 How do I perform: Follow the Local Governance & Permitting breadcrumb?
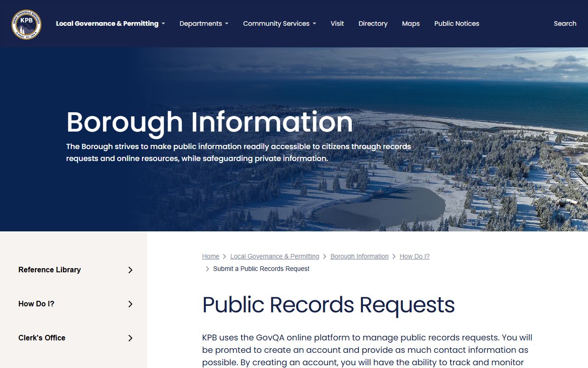(x=275, y=256)
